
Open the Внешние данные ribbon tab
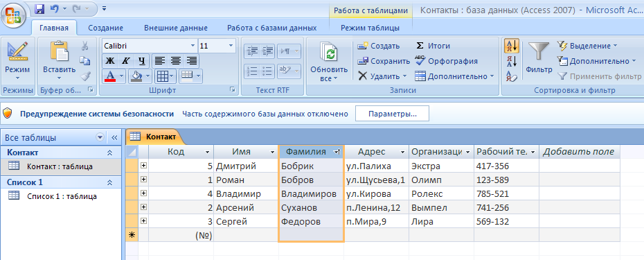[176, 28]
